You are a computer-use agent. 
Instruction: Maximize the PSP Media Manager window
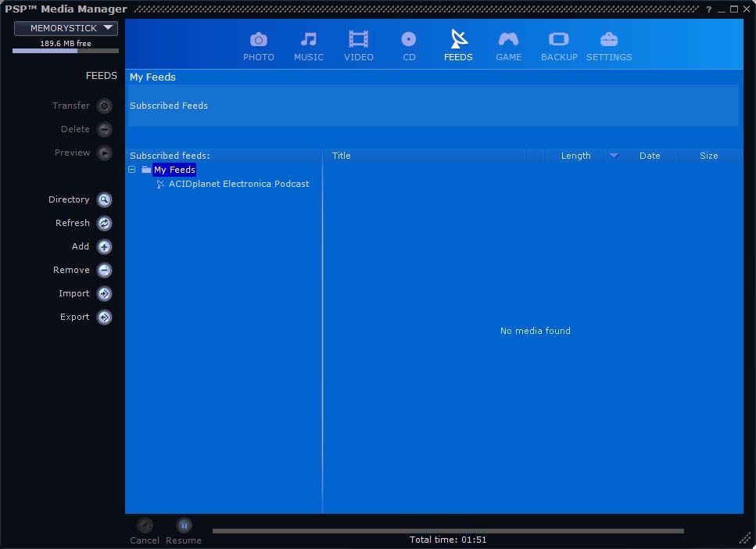734,9
